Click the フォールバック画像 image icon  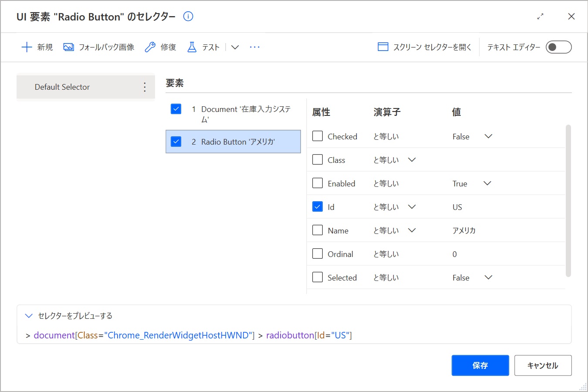68,47
